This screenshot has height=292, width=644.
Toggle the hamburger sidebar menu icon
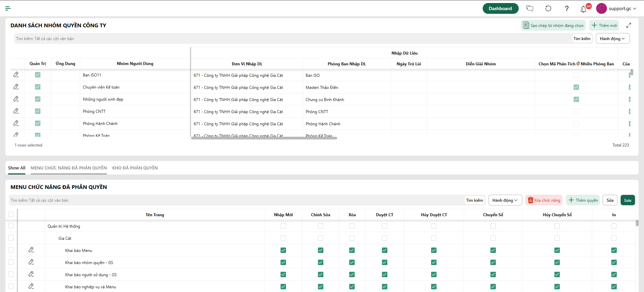click(8, 8)
